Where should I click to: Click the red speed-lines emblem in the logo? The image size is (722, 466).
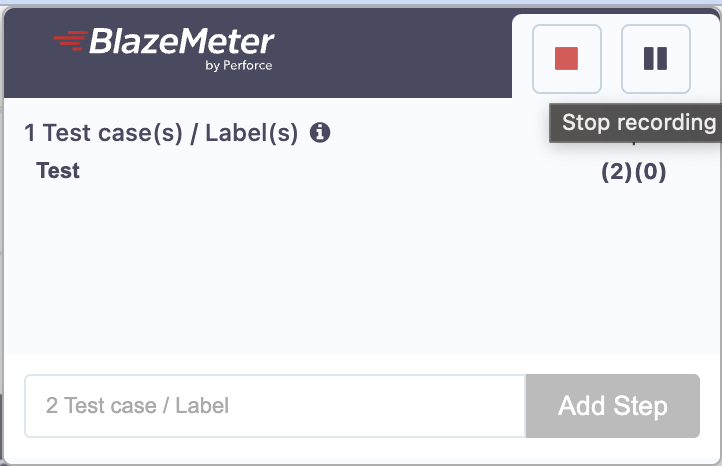(x=70, y=40)
